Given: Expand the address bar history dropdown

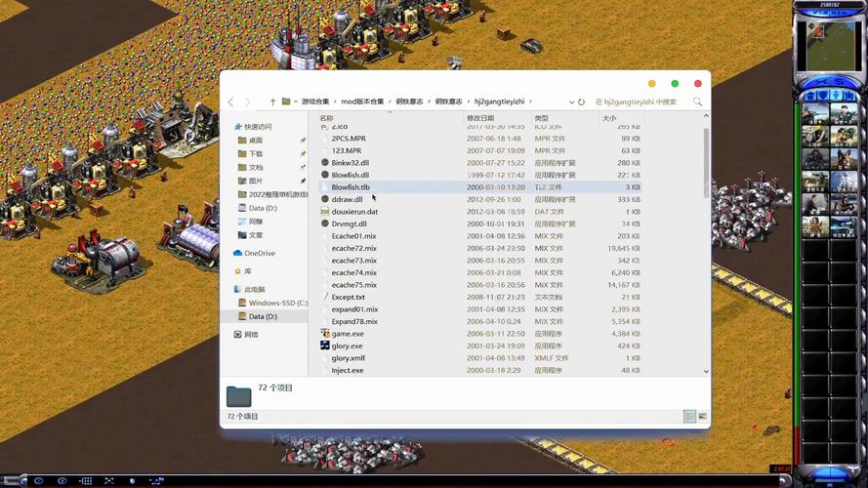Looking at the screenshot, I should coord(569,102).
